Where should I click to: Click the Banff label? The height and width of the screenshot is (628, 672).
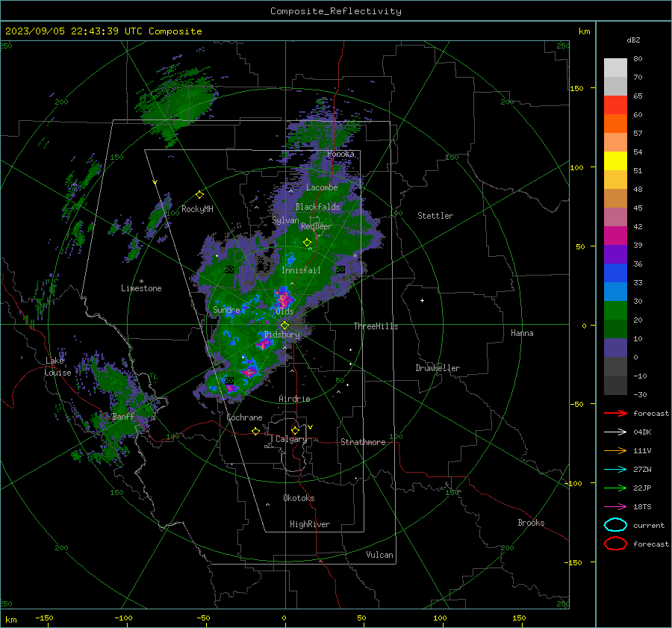pyautogui.click(x=123, y=416)
